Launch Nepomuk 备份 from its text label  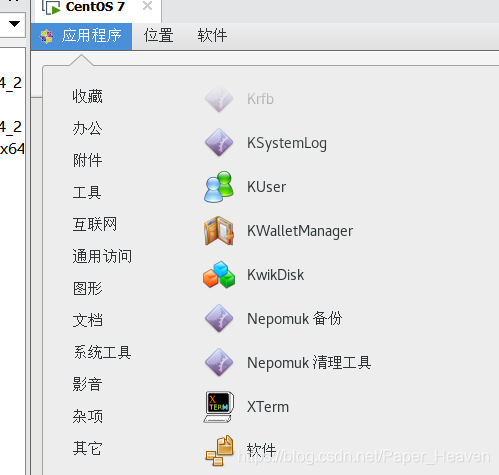(294, 319)
